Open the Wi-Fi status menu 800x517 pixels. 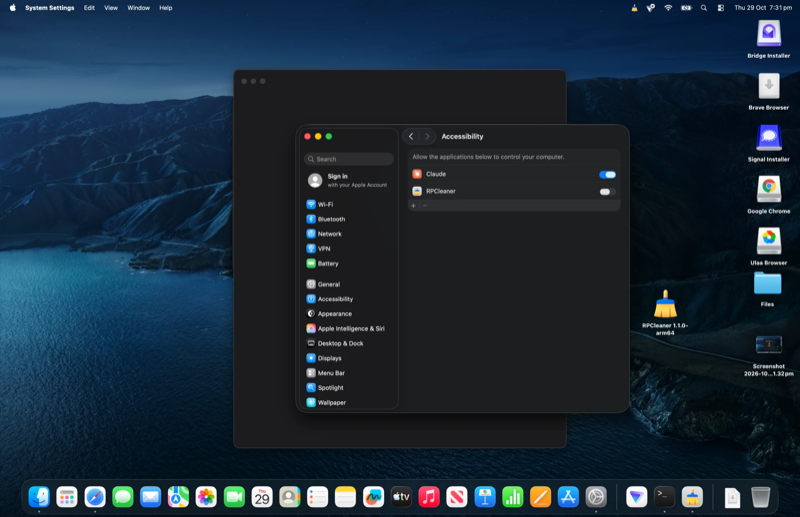(668, 8)
